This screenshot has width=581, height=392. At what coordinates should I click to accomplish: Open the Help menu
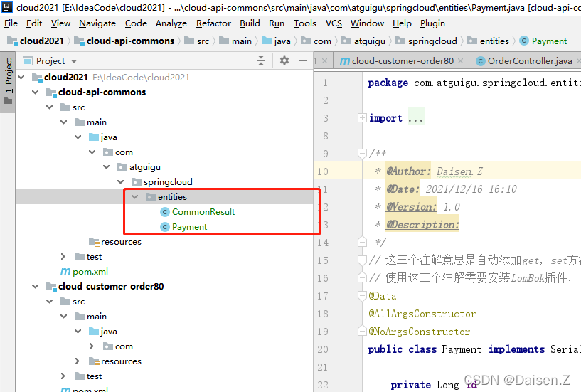pos(402,23)
